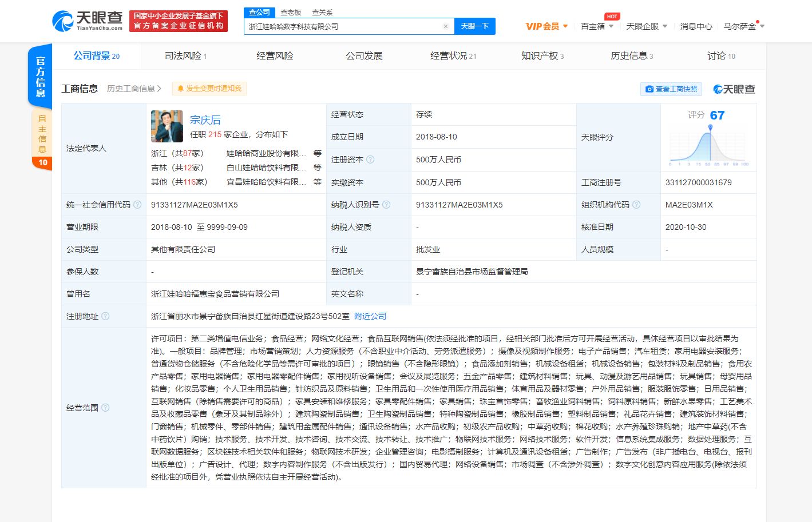Open 历史工商信息 with chevron
812x522 pixels.
[134, 89]
